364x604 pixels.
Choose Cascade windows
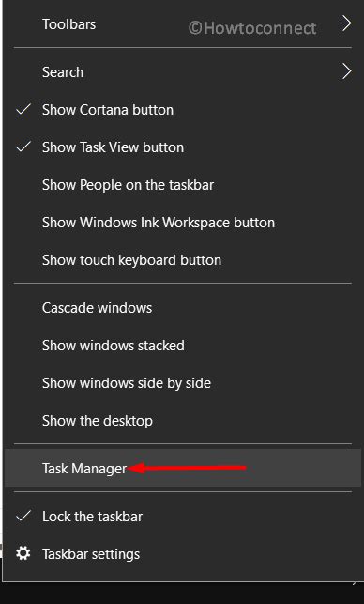click(x=182, y=308)
